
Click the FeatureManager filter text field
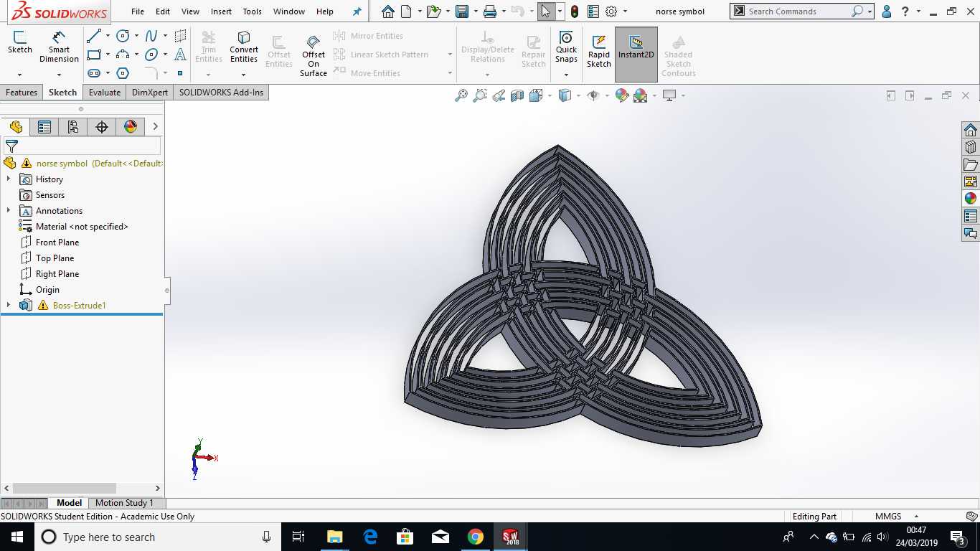click(90, 146)
